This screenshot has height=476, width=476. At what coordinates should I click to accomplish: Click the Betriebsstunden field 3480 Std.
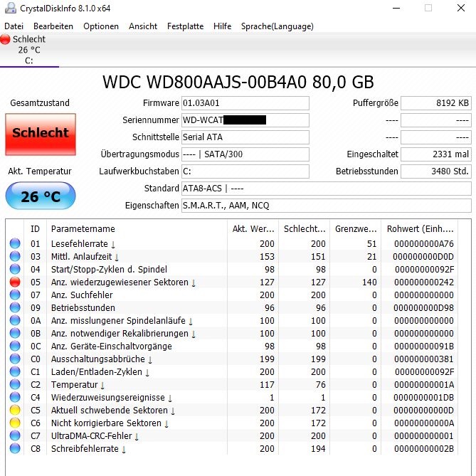point(436,171)
